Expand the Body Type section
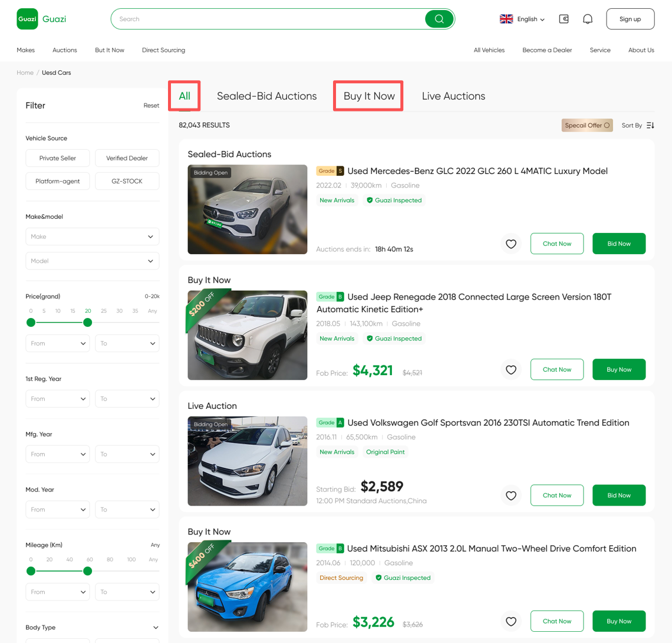Image resolution: width=672 pixels, height=643 pixels. point(156,628)
